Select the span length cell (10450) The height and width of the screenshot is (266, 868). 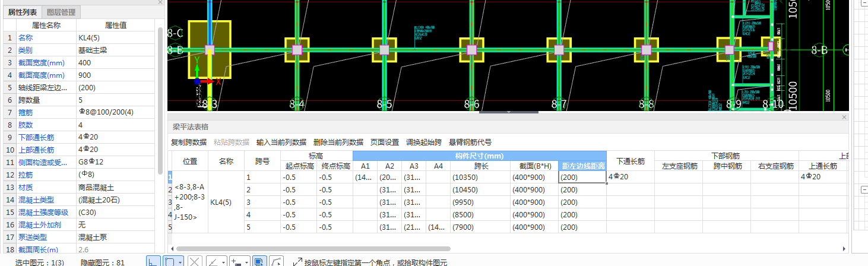coord(480,189)
